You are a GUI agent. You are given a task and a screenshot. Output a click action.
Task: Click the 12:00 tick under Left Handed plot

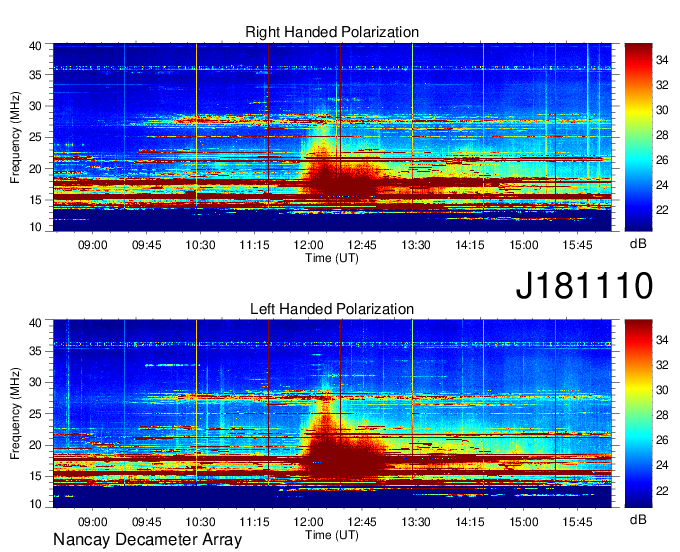tap(308, 521)
